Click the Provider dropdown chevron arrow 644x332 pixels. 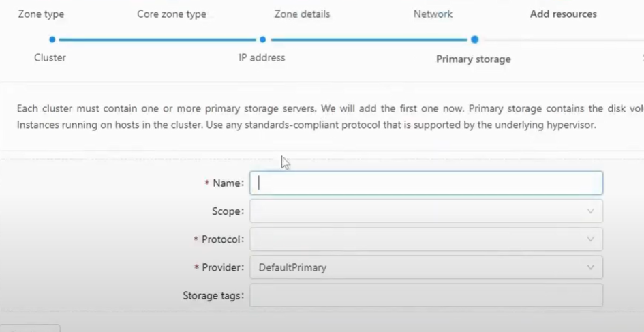(591, 267)
